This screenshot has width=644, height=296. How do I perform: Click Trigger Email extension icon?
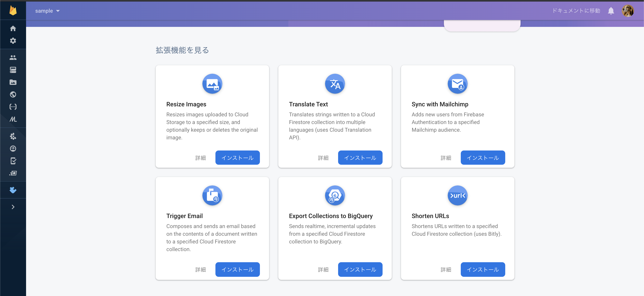(212, 195)
